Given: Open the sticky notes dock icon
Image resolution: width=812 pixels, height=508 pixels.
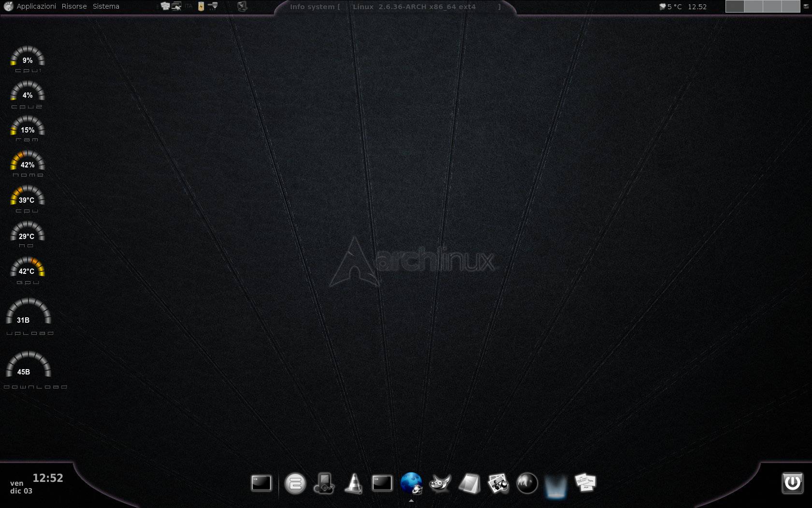Looking at the screenshot, I should [x=585, y=482].
